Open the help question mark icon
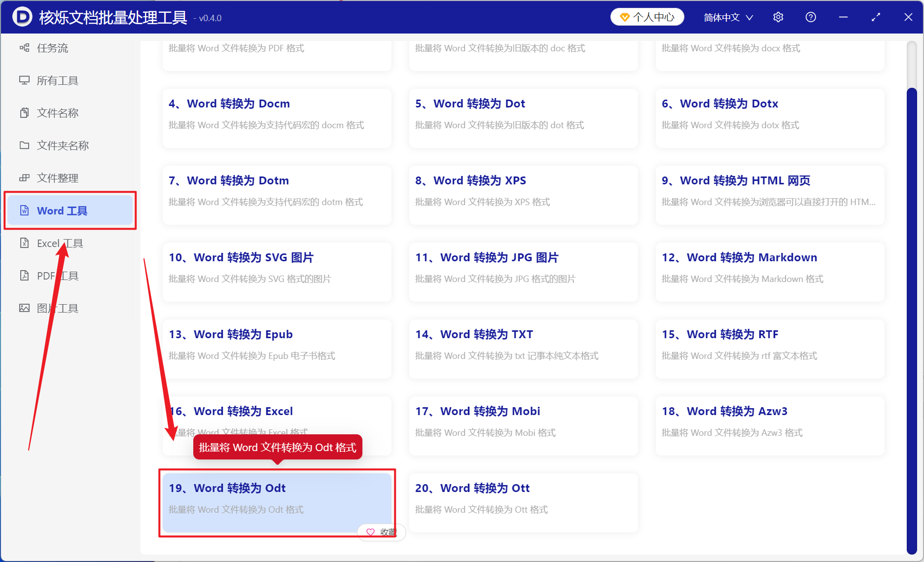924x562 pixels. pos(811,17)
